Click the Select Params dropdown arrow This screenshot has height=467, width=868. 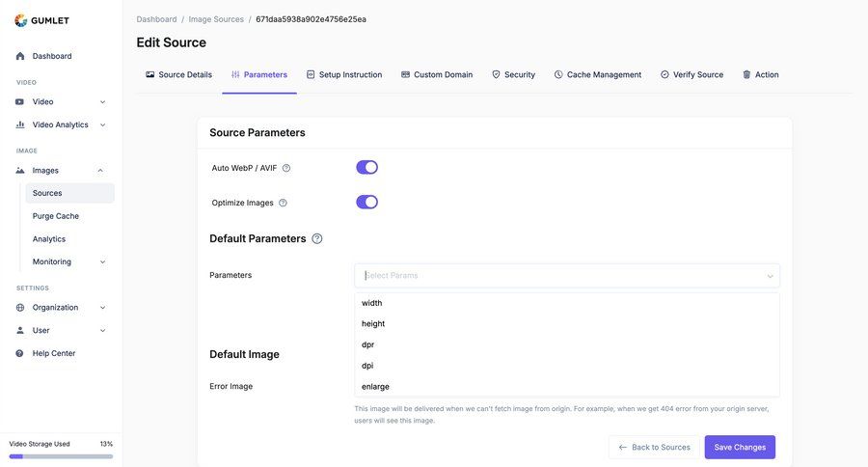coord(770,276)
